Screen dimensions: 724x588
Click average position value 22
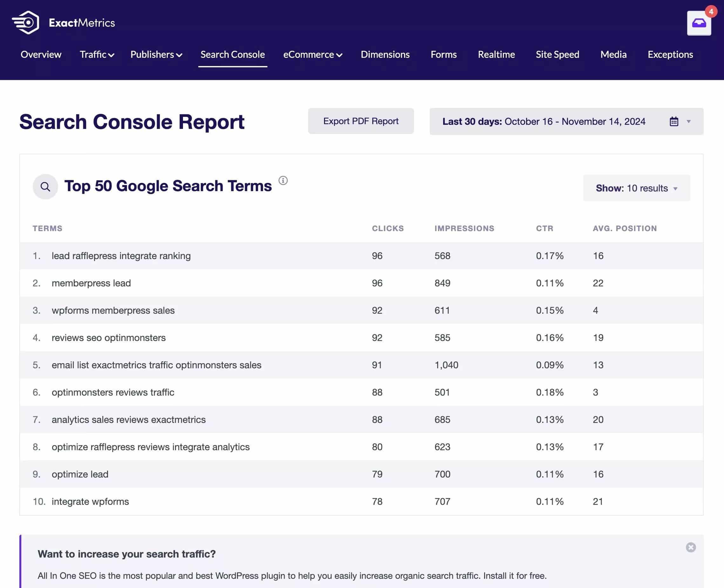point(598,283)
